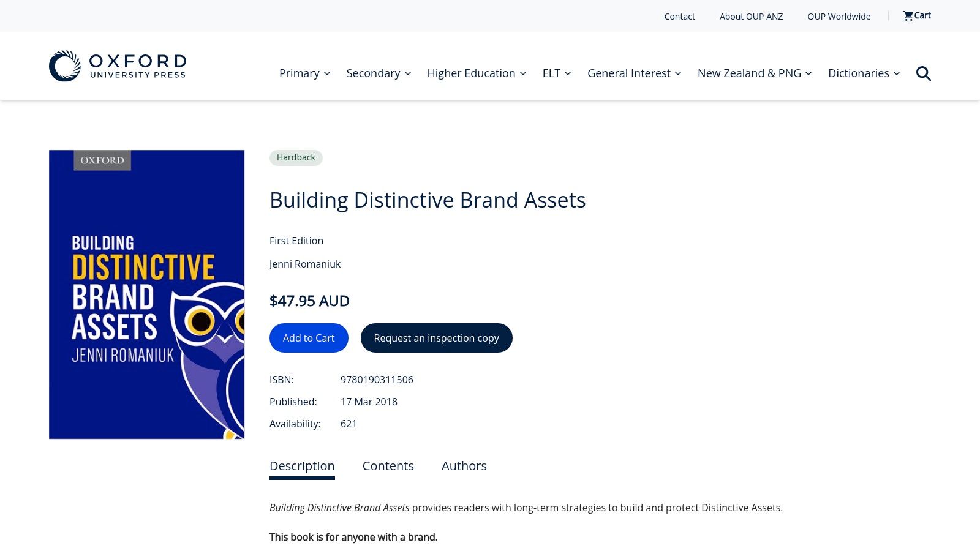Open the Higher Education dropdown
The width and height of the screenshot is (980, 551).
pyautogui.click(x=477, y=73)
